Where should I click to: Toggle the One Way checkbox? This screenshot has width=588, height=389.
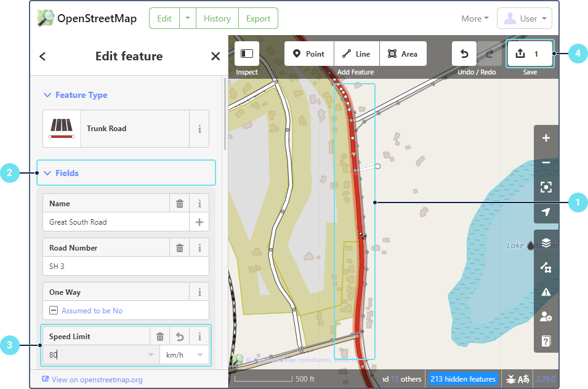pyautogui.click(x=54, y=311)
